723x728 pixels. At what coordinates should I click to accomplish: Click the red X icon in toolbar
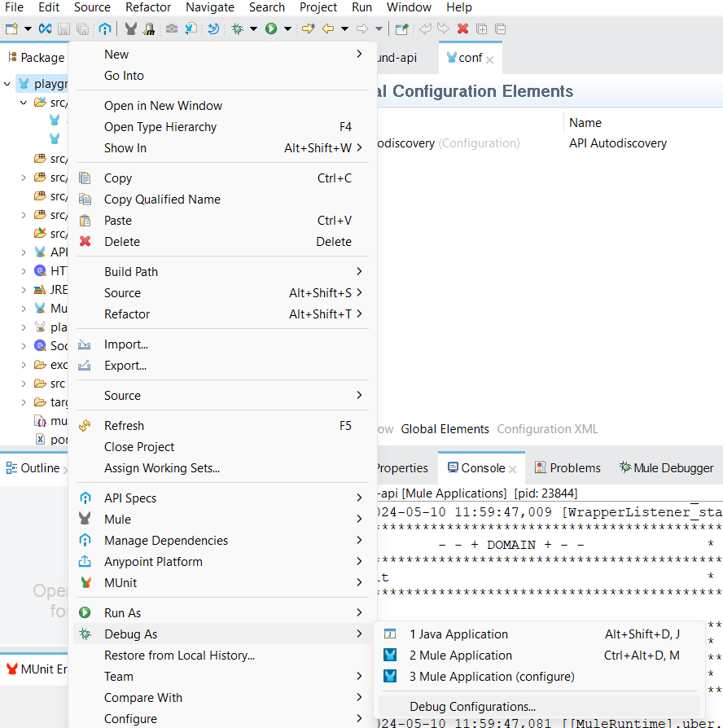point(462,29)
